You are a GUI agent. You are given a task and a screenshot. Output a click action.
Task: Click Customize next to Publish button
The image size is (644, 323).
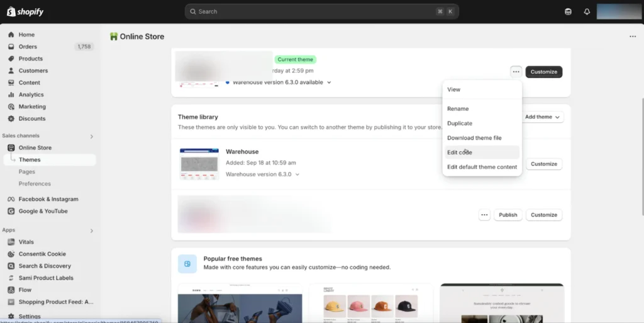click(x=544, y=215)
